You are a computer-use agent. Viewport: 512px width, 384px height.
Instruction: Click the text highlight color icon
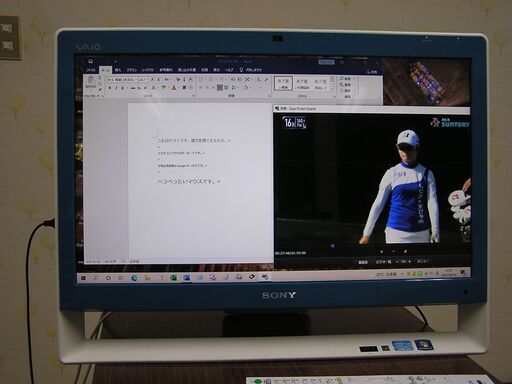pyautogui.click(x=164, y=88)
